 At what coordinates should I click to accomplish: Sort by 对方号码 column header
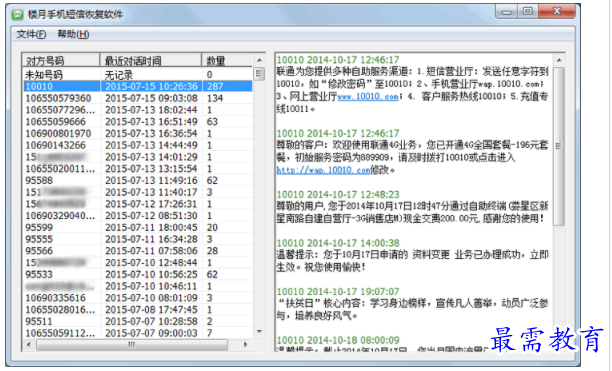pyautogui.click(x=60, y=60)
